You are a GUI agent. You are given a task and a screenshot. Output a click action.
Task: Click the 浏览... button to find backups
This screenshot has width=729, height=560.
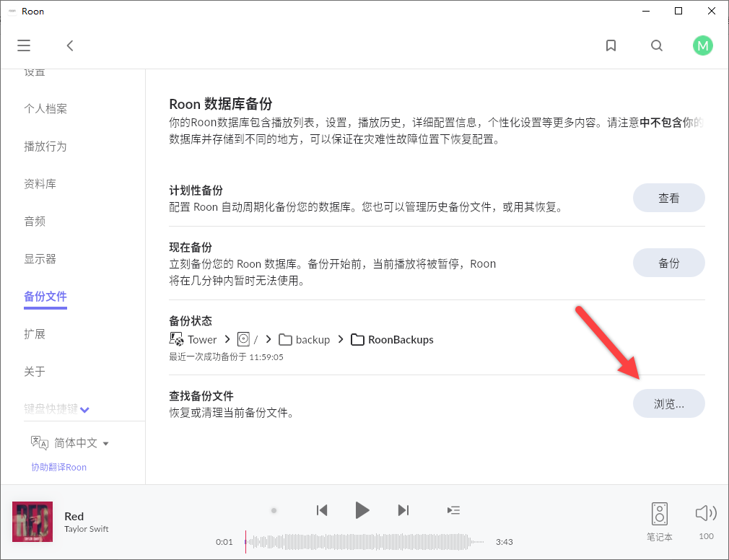[x=668, y=403]
